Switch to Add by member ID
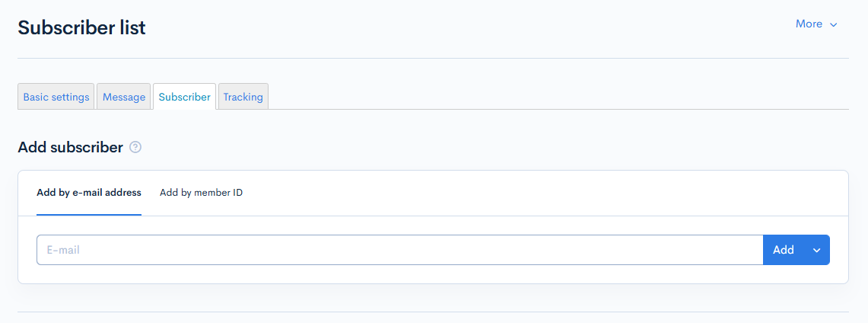The image size is (868, 323). point(202,193)
